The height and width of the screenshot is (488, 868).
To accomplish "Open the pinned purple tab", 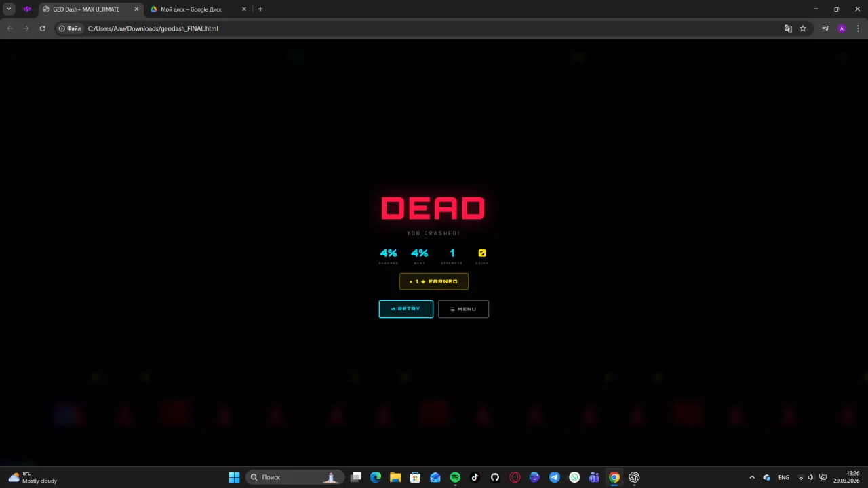I will [x=27, y=9].
